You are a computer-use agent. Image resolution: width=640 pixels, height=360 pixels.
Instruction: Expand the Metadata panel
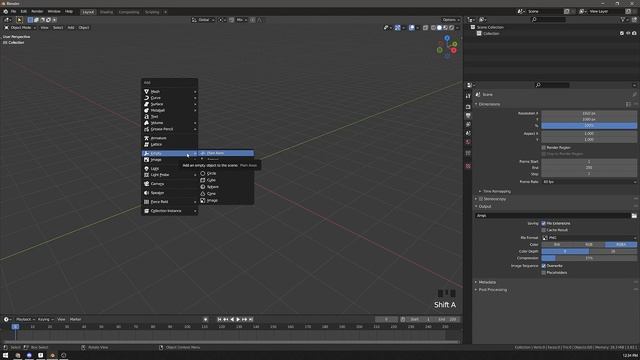tap(486, 282)
